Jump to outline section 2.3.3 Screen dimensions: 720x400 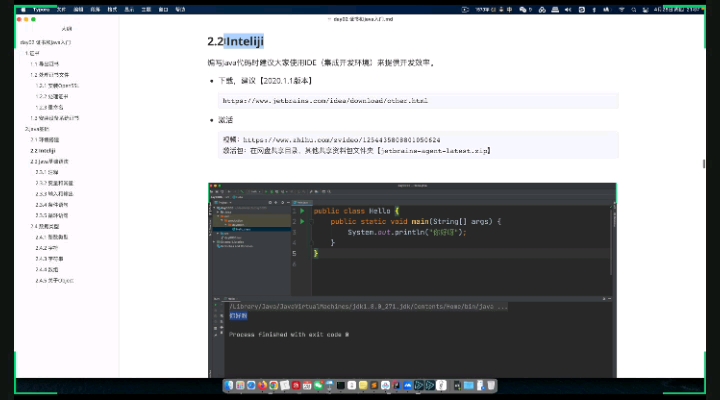(54, 194)
